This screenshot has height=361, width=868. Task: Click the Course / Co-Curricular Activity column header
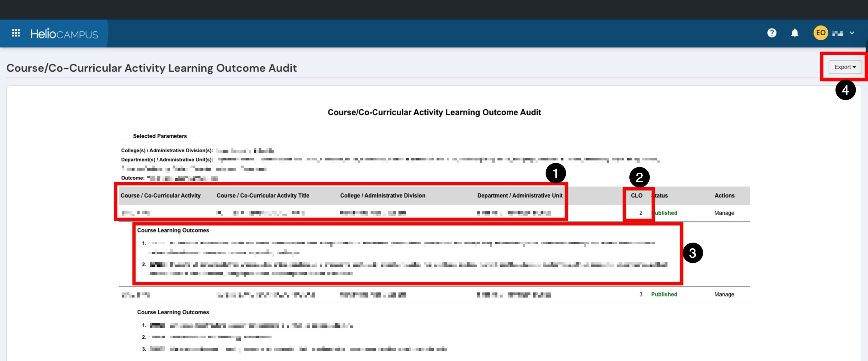(160, 195)
